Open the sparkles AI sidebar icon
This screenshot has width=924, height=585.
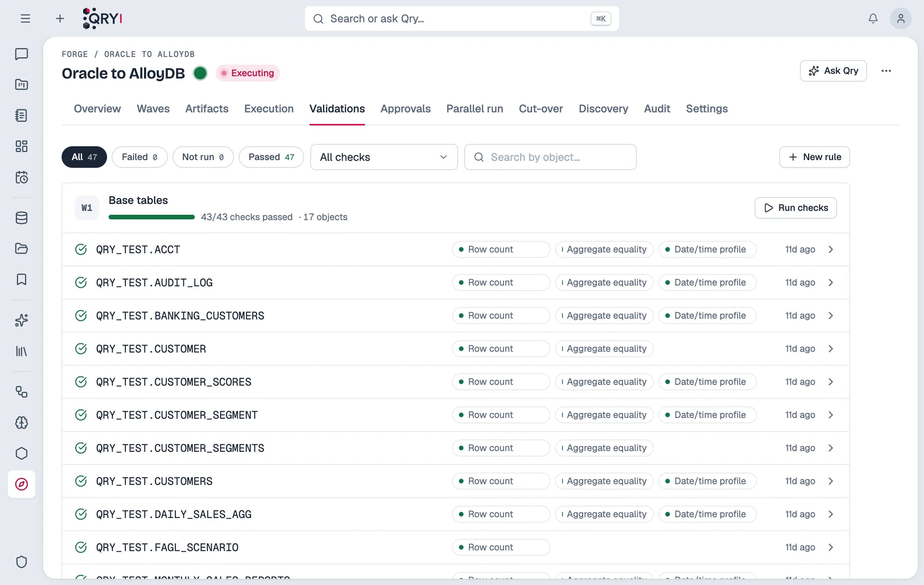(22, 320)
